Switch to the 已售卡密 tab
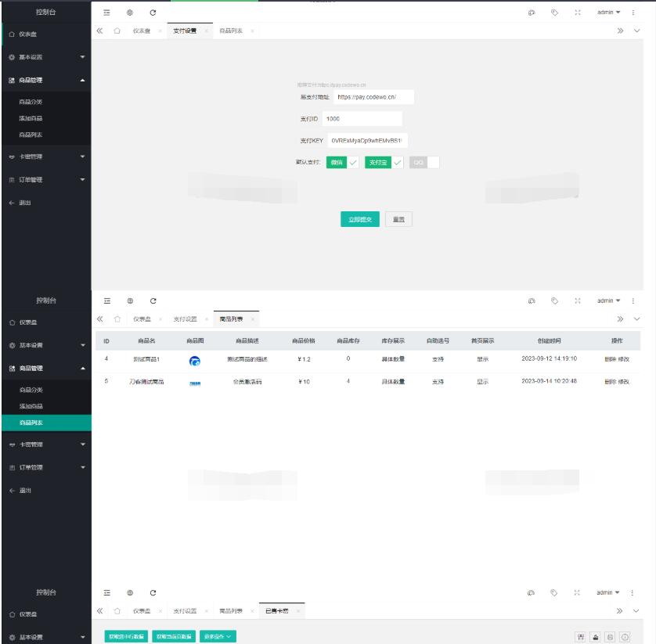The width and height of the screenshot is (656, 644). coord(276,610)
